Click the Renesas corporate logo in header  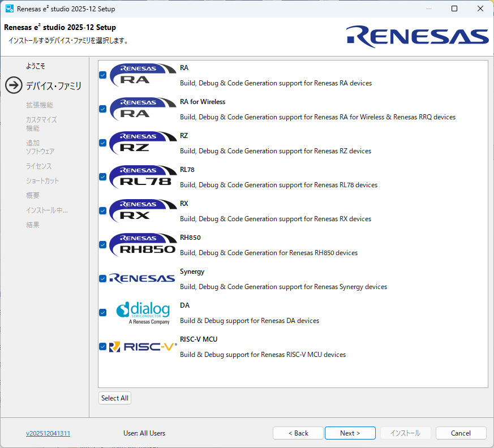click(x=418, y=37)
